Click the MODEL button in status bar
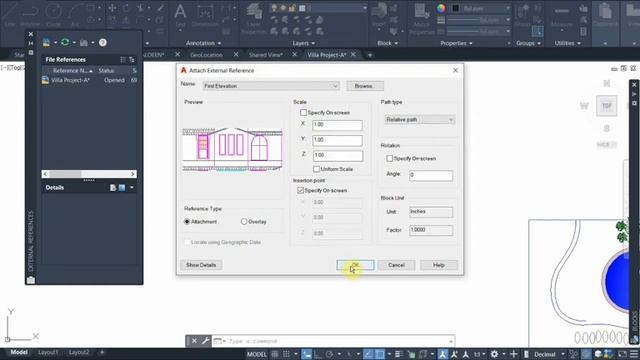Viewport: 640px width, 360px height. coord(256,354)
